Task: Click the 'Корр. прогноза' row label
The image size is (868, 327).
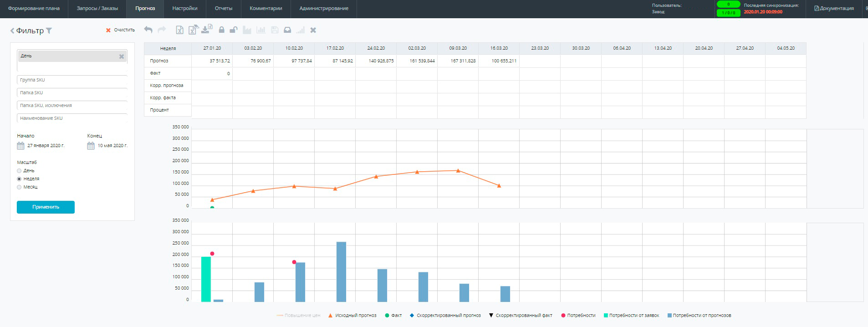Action: click(168, 86)
